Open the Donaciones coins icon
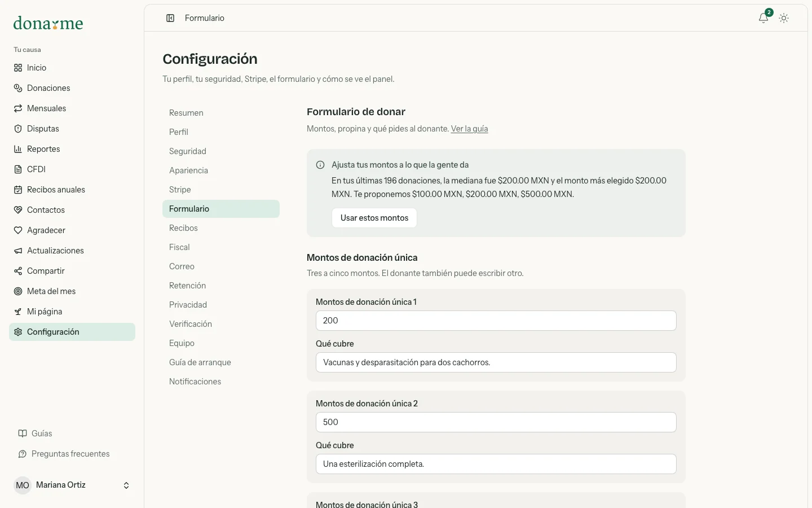The image size is (812, 508). tap(18, 88)
